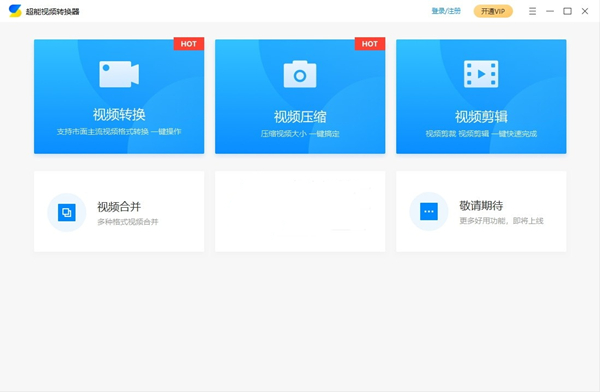Click the 超能视频转换器 app title

(x=52, y=11)
